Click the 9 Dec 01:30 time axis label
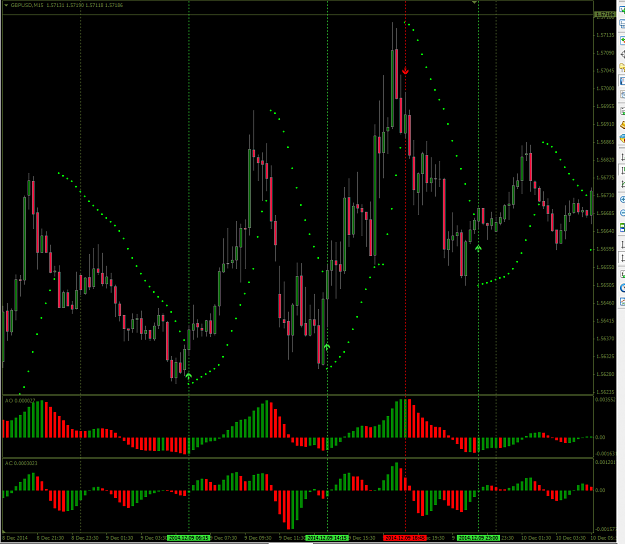 (120, 538)
